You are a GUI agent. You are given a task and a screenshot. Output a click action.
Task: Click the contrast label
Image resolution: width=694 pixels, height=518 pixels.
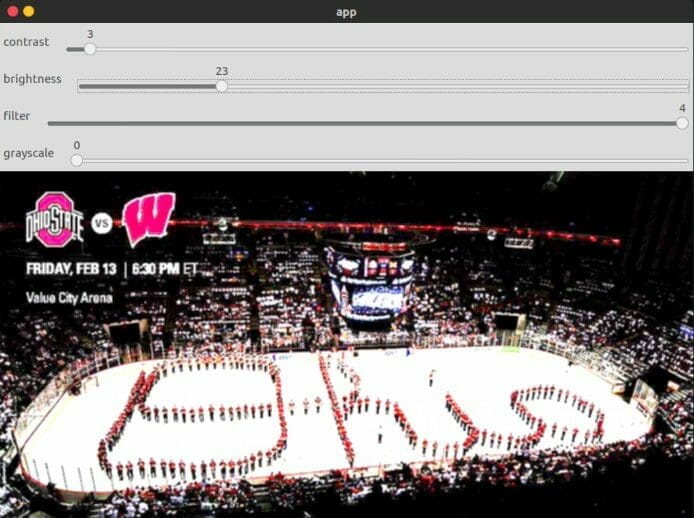pyautogui.click(x=26, y=42)
